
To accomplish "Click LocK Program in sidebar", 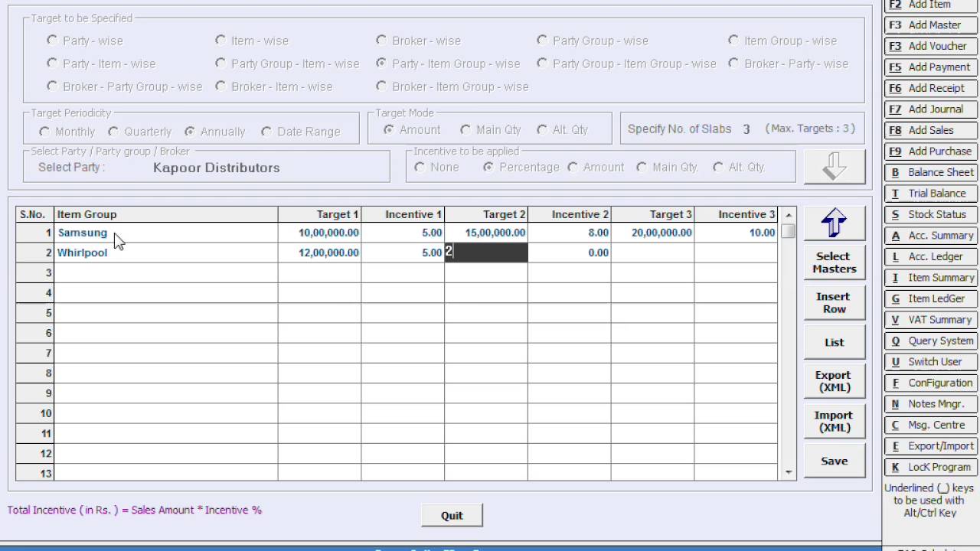I will (930, 467).
